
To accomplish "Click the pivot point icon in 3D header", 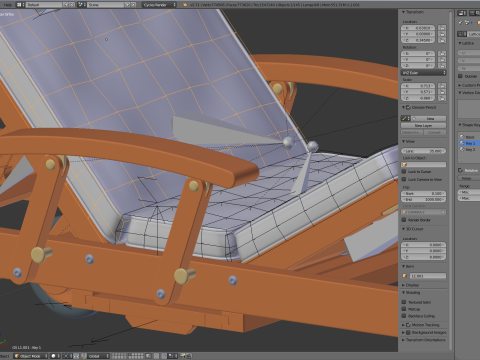I will (68, 356).
